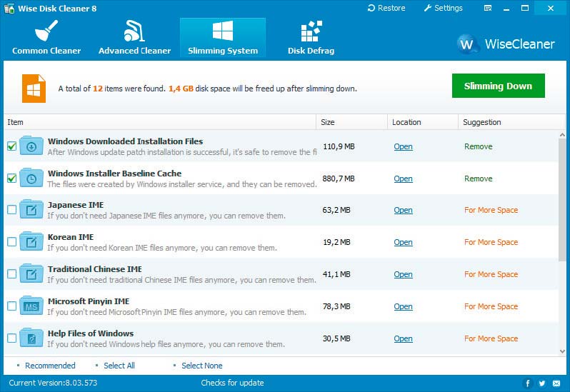Click Select All link
570x392 pixels.
pyautogui.click(x=119, y=366)
